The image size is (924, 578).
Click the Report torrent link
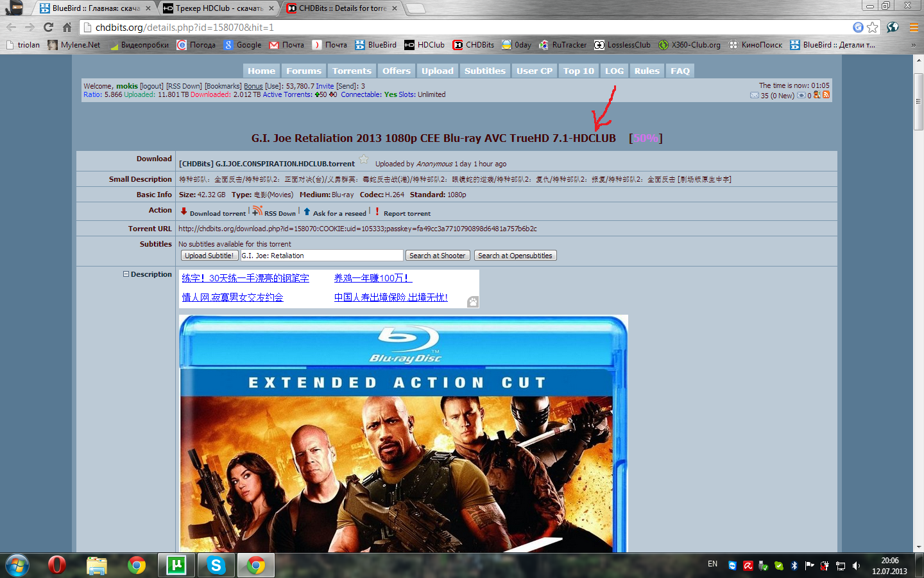point(402,213)
